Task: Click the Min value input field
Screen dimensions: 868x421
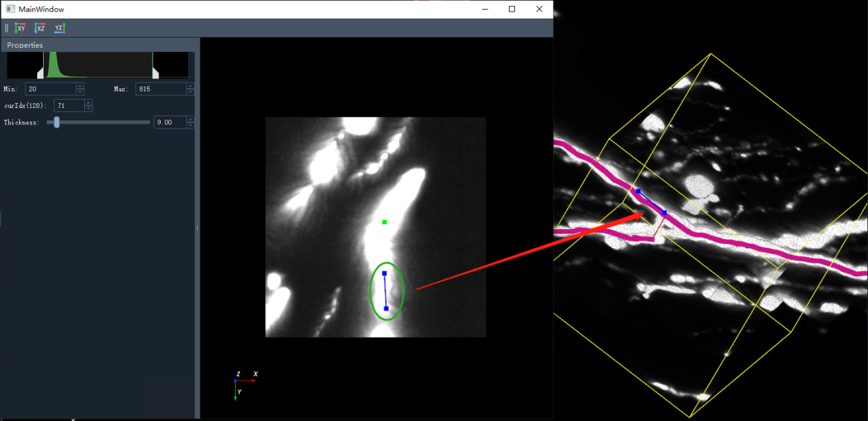Action: click(x=51, y=89)
